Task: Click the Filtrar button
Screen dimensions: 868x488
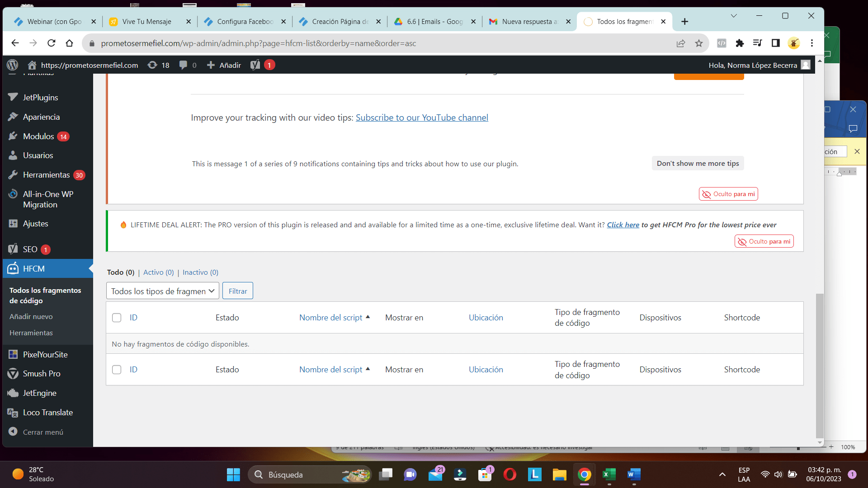Action: click(x=238, y=291)
